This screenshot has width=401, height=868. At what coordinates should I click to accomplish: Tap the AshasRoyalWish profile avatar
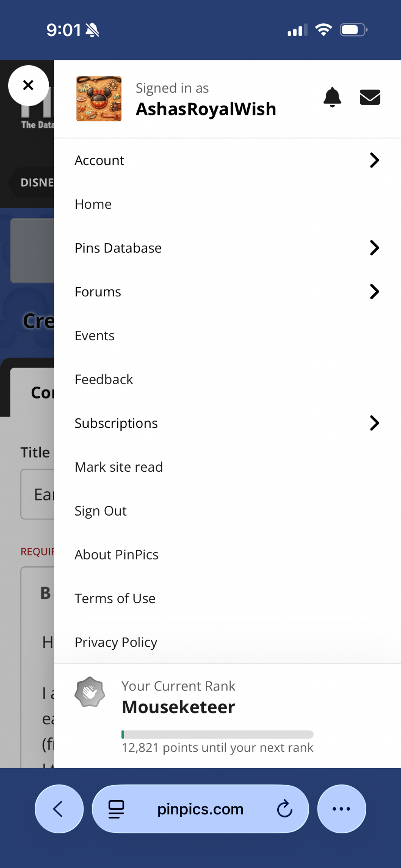(x=99, y=99)
